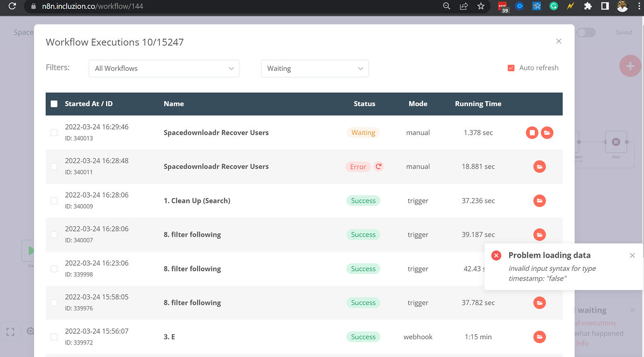Retry the errored Spacedownloadr execution
Image resolution: width=644 pixels, height=357 pixels.
coord(378,166)
